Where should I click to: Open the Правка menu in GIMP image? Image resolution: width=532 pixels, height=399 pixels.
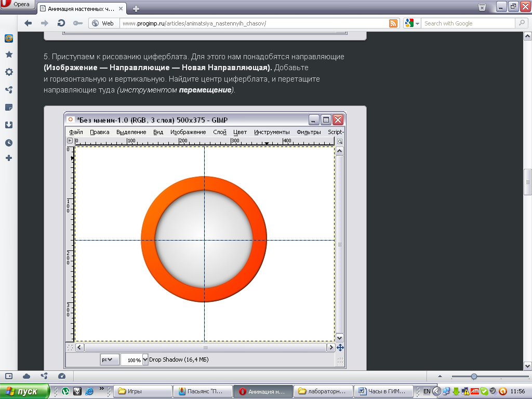tap(99, 132)
